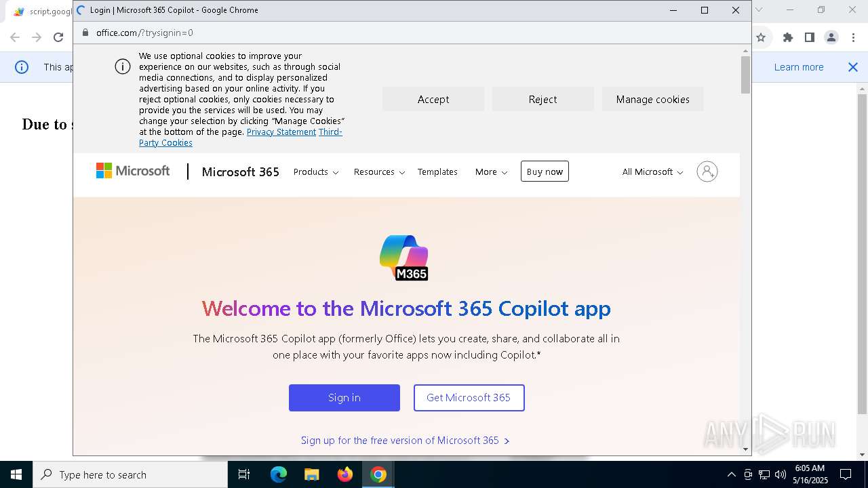Click the Buy now button
Image resolution: width=868 pixels, height=488 pixels.
pos(545,171)
